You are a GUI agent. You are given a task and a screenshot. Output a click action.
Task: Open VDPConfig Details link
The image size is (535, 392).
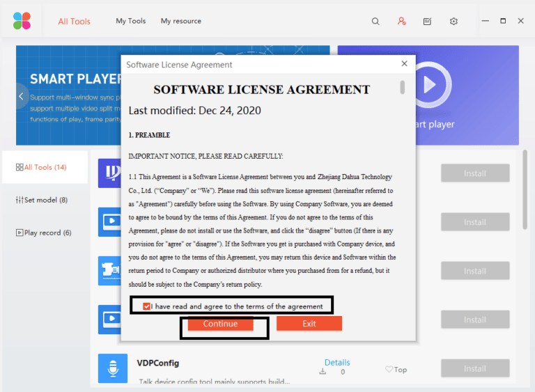click(x=337, y=362)
